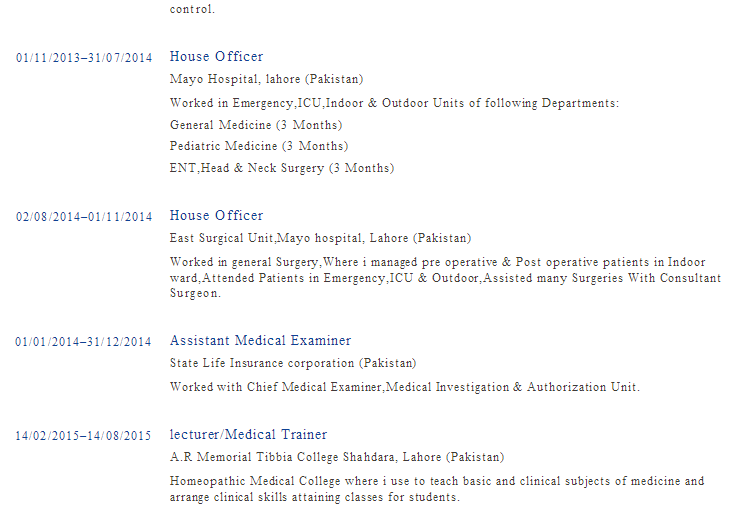Click the date range 14/02/2015–14/08/2015
755x505 pixels.
(84, 436)
